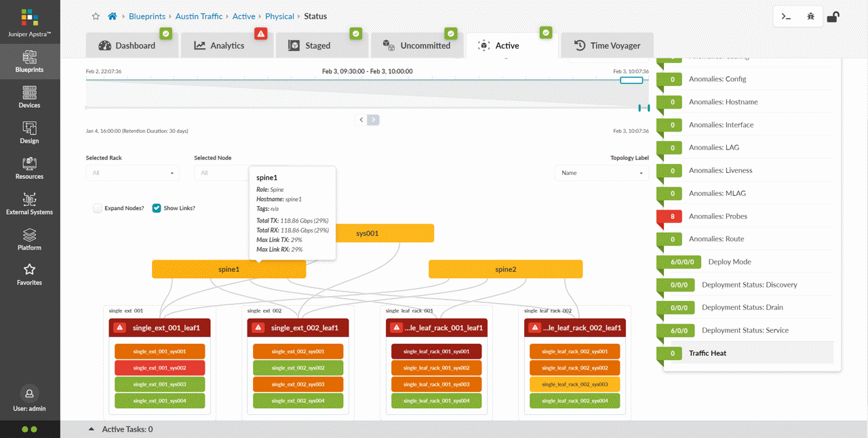Open the Selected Rack dropdown

(x=132, y=173)
